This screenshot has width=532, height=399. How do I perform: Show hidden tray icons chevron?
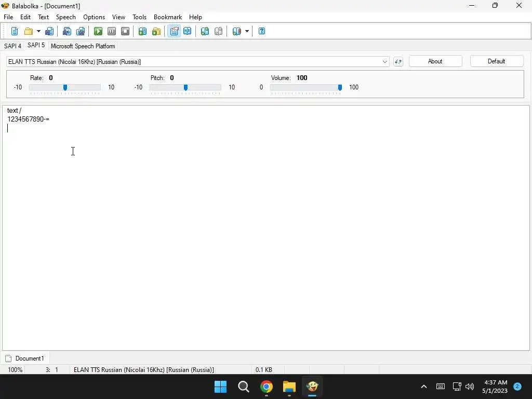pyautogui.click(x=424, y=387)
